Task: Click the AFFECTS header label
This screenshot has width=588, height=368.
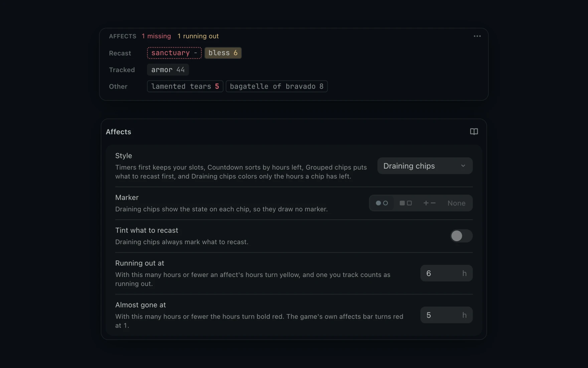Action: pyautogui.click(x=123, y=36)
